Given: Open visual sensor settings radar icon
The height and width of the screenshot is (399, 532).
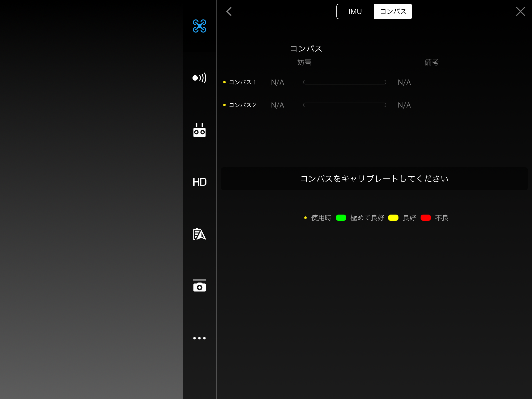Looking at the screenshot, I should 199,78.
